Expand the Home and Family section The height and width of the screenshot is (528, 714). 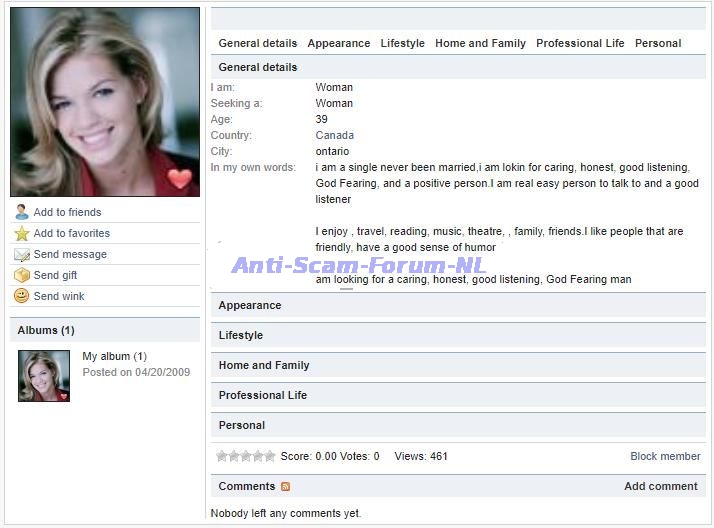tap(264, 366)
